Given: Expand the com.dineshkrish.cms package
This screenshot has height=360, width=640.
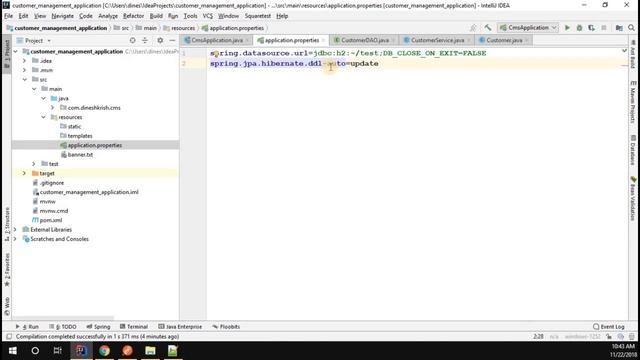Looking at the screenshot, I should click(x=53, y=108).
